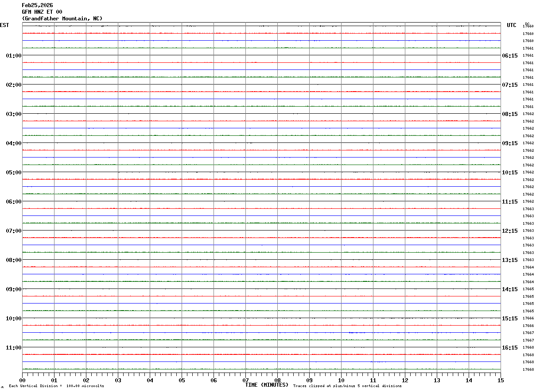
Task: Click minute tick "02" on the time axis
Action: pyautogui.click(x=86, y=380)
